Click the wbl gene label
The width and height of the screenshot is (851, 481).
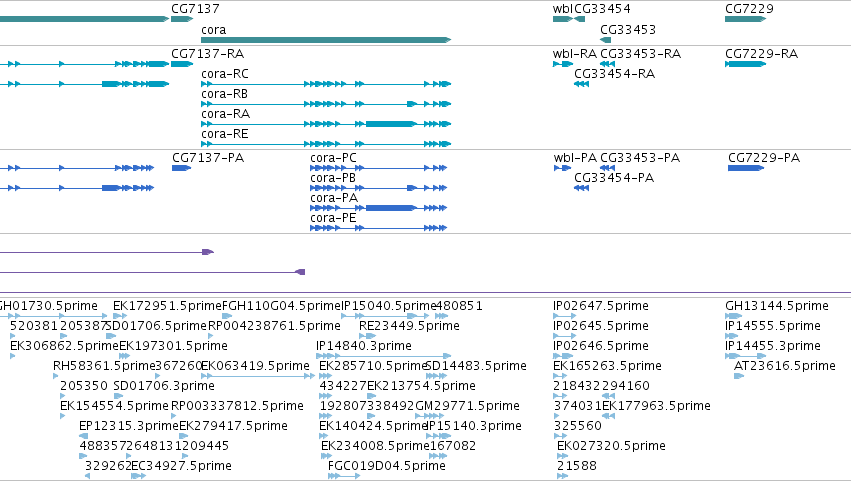click(563, 9)
